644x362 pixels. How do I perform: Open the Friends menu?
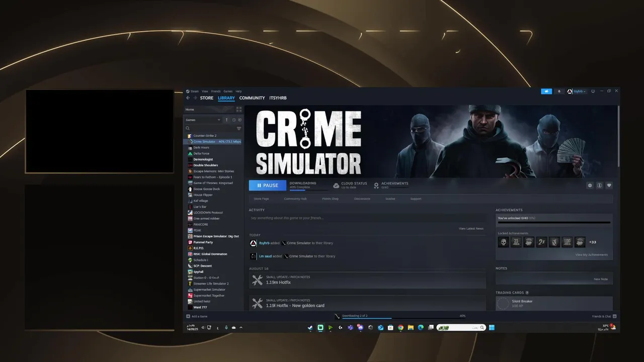(216, 92)
